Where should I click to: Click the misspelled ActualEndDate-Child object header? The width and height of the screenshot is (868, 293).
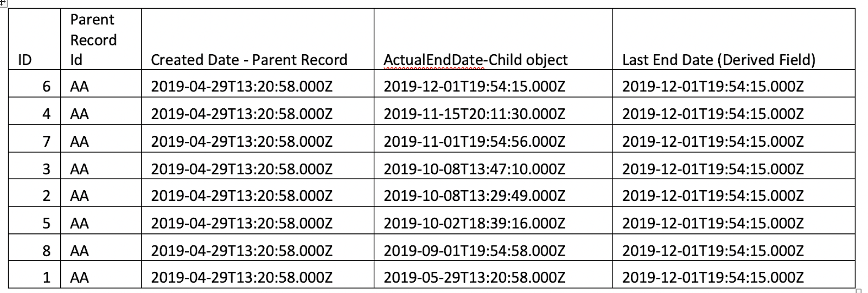click(x=493, y=39)
